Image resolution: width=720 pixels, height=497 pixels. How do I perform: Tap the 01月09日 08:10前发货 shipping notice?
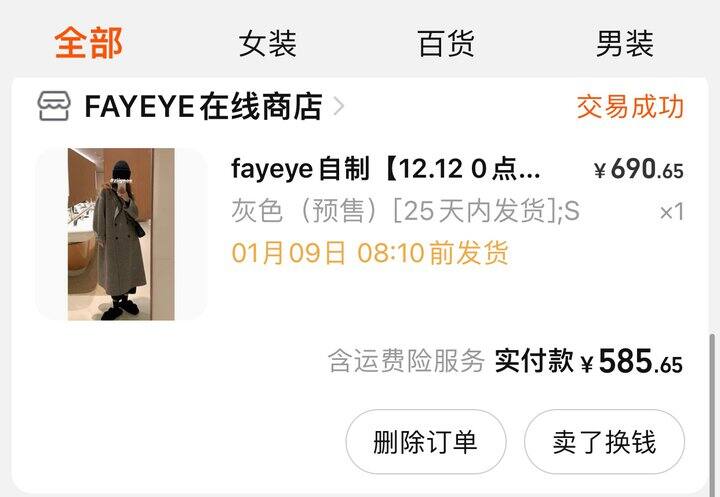coord(370,253)
